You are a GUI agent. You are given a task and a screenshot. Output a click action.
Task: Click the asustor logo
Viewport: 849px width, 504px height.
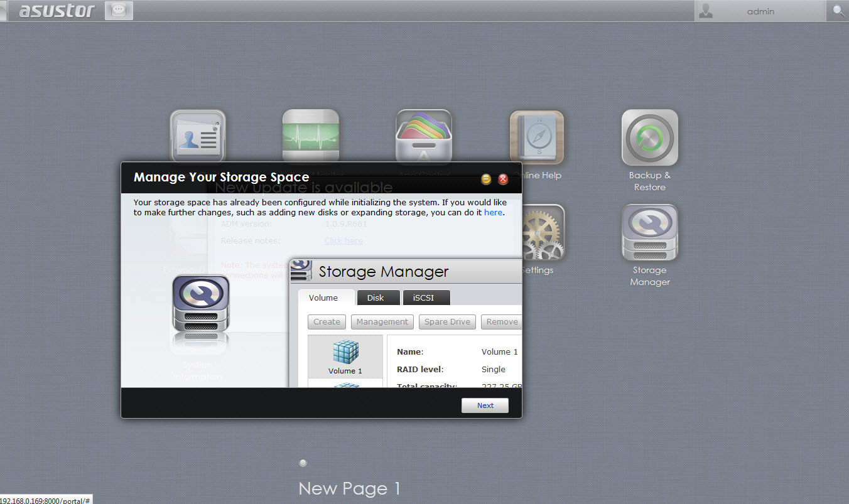pyautogui.click(x=57, y=11)
